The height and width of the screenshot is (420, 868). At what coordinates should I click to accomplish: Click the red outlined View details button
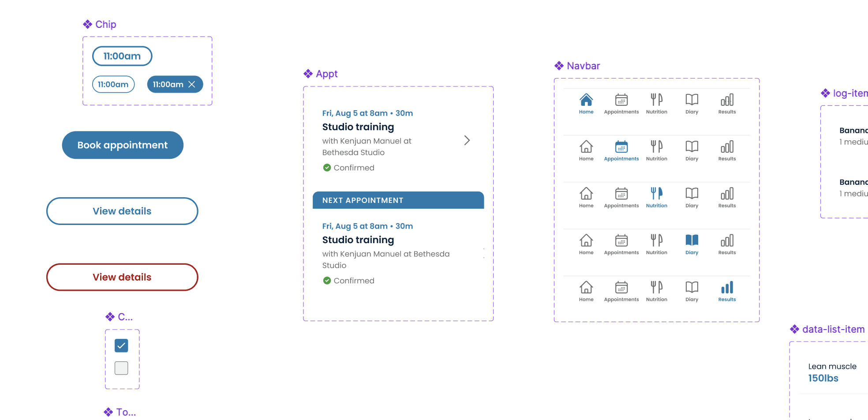(122, 277)
